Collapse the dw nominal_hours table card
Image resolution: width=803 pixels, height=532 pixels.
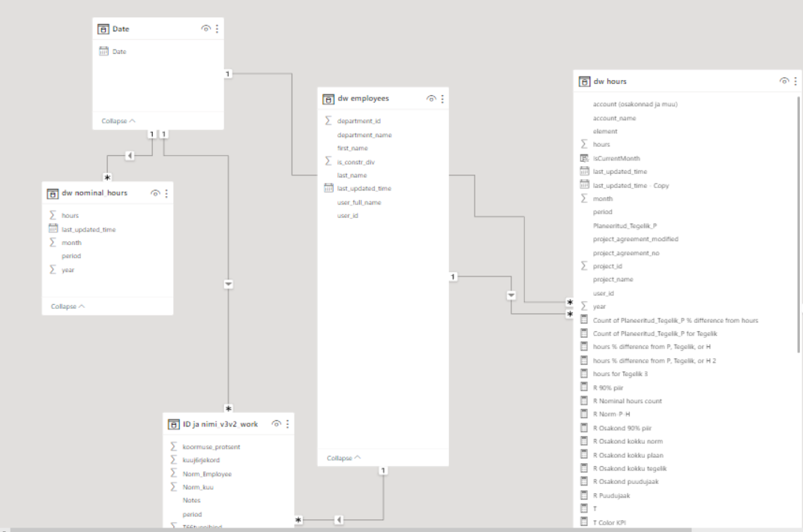click(67, 306)
